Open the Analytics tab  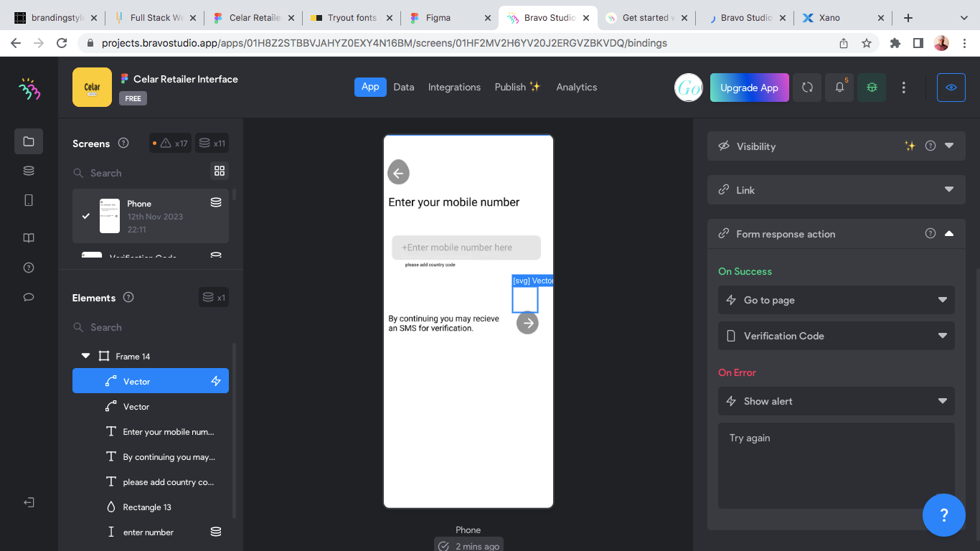(x=577, y=87)
